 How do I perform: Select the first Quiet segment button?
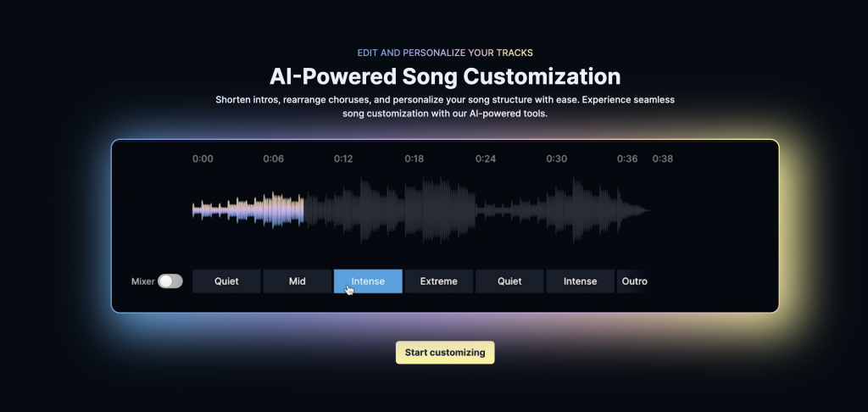[226, 281]
